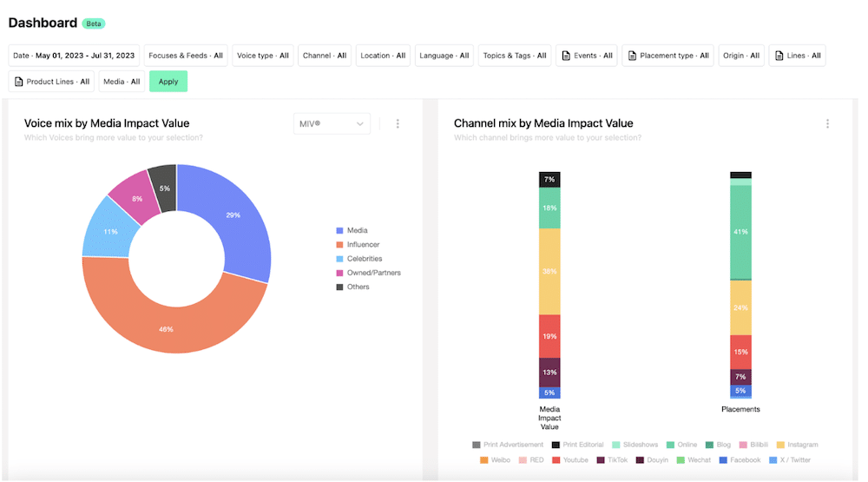Screen dimensions: 868x482
Task: Open the Language filter
Action: click(x=444, y=56)
